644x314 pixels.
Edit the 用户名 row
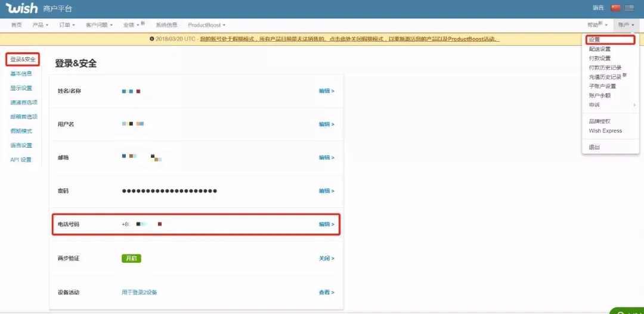pos(327,125)
